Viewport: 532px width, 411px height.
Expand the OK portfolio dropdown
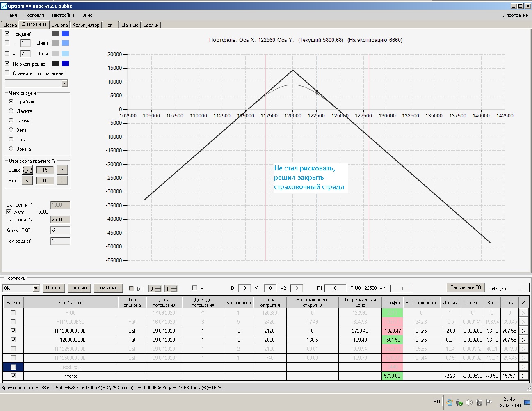point(36,288)
